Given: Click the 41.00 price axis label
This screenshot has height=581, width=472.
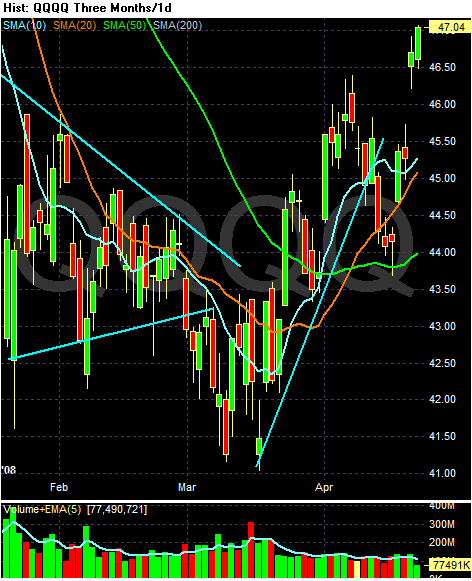Looking at the screenshot, I should (442, 473).
